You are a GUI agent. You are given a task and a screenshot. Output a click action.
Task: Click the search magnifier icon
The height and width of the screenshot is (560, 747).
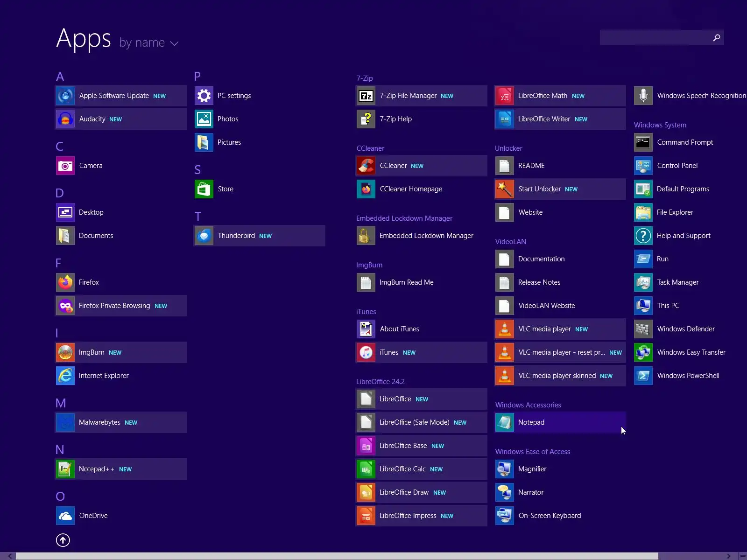[x=717, y=37]
